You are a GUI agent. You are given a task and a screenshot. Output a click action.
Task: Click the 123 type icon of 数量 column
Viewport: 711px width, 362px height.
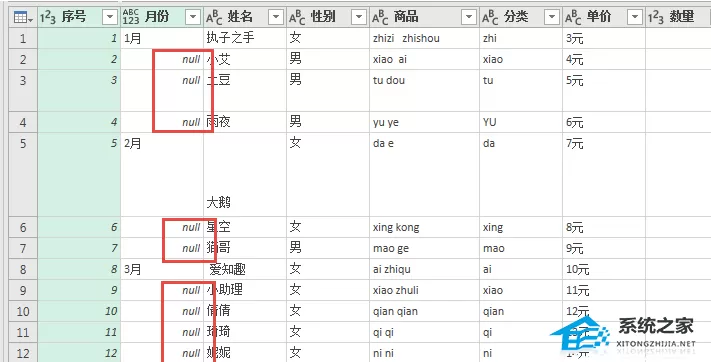pos(656,17)
